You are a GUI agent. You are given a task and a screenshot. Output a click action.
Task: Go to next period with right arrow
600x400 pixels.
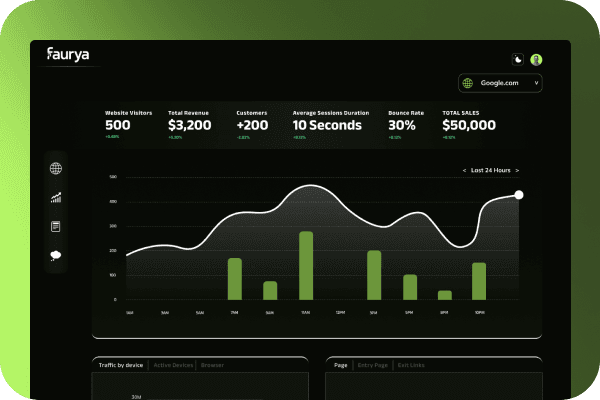click(x=517, y=170)
